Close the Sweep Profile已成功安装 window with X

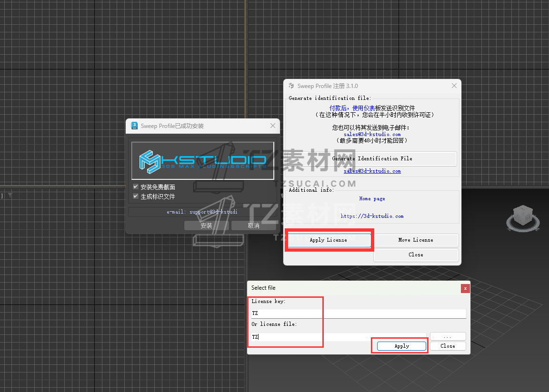[273, 126]
